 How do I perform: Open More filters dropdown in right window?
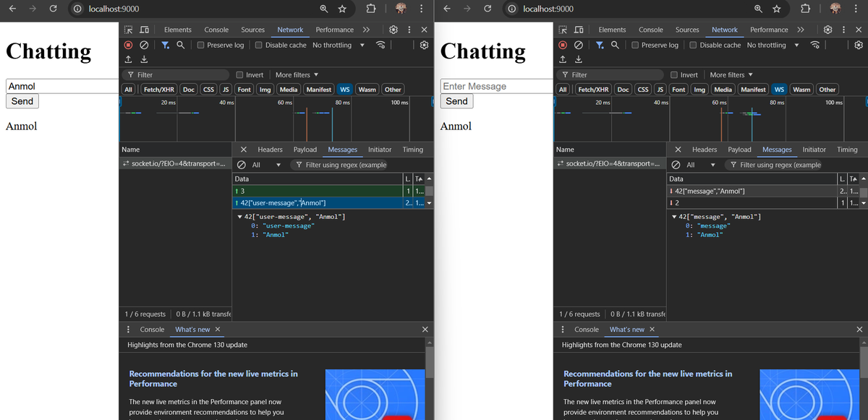(731, 74)
